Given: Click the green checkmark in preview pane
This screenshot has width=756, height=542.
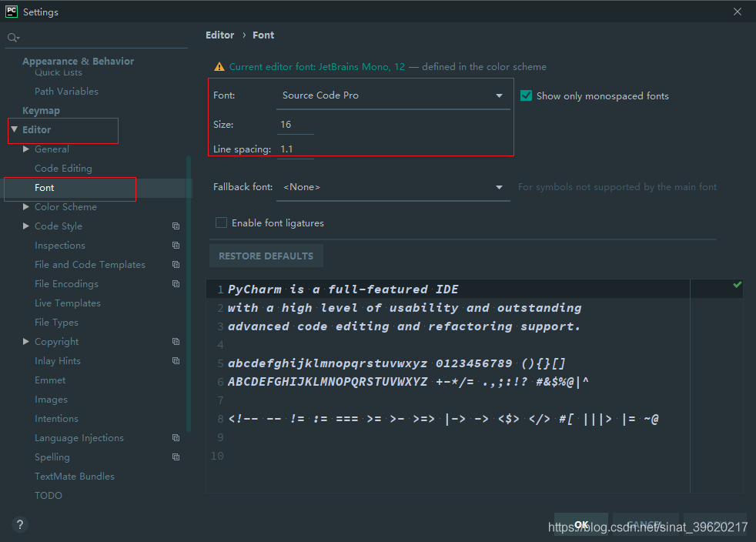Looking at the screenshot, I should 737,285.
